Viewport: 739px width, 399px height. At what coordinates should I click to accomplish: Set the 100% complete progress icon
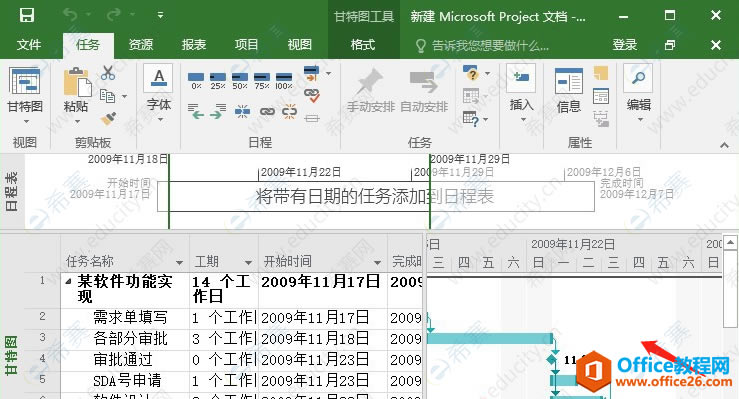284,81
